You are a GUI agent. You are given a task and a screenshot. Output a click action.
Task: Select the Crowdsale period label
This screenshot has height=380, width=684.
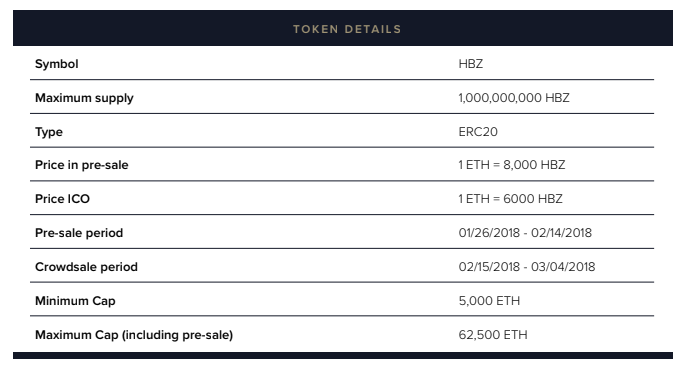pos(86,267)
